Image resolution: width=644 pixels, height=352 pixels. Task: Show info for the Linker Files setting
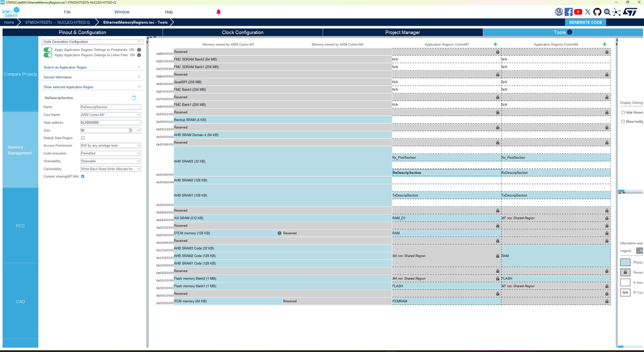(x=139, y=55)
